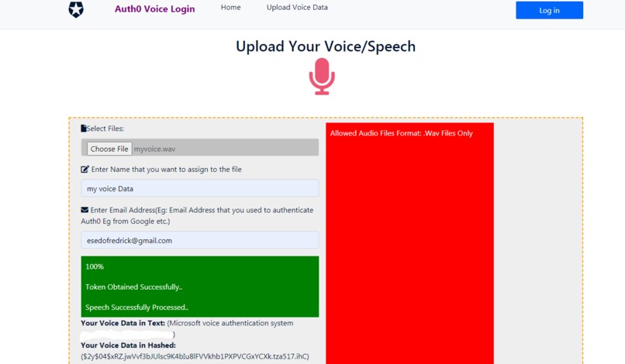
Task: Click the Auth0 shield star logo
Action: pyautogui.click(x=76, y=9)
